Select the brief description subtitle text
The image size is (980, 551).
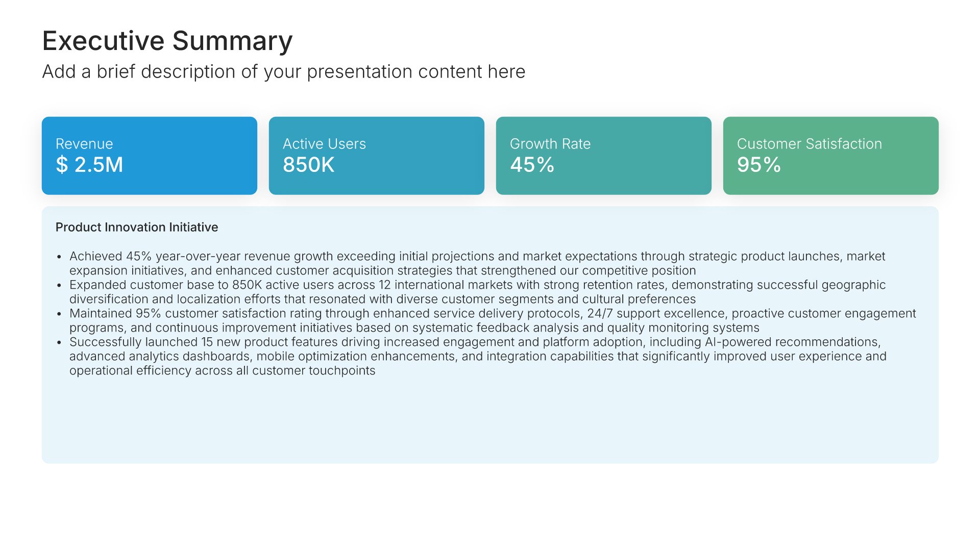(283, 72)
